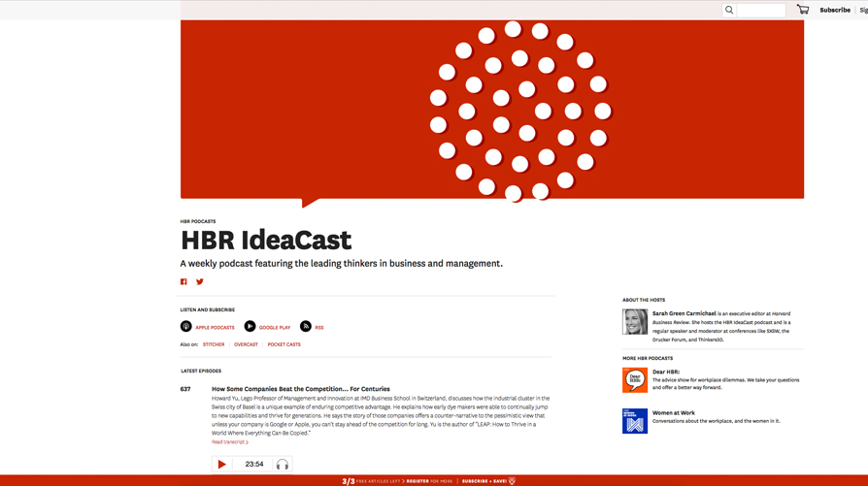The width and height of the screenshot is (868, 486).
Task: Open the HBR IdeaCast Facebook icon
Action: pos(184,282)
